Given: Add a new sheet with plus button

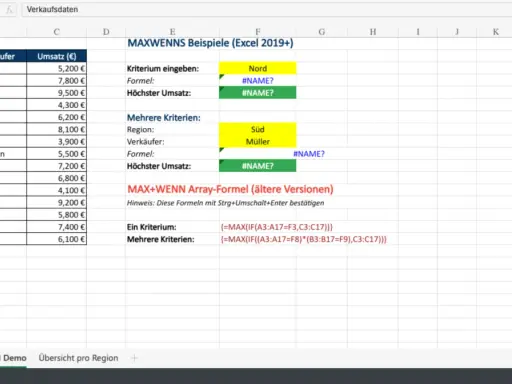Looking at the screenshot, I should (x=134, y=358).
